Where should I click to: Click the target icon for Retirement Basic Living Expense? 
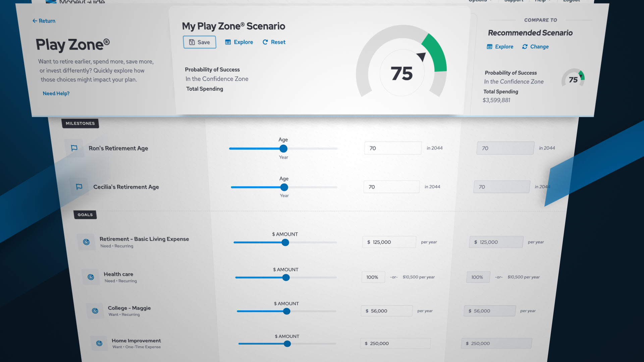(x=86, y=242)
